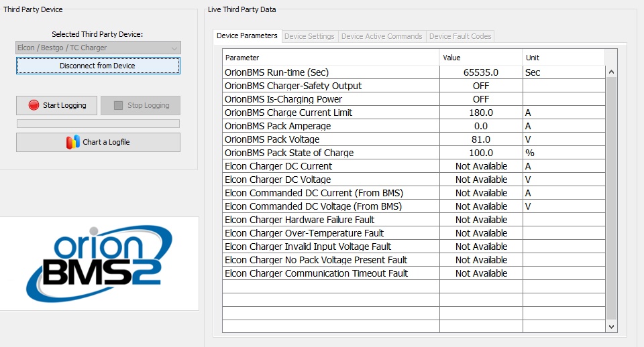Open the Device Parameters tab

(247, 36)
